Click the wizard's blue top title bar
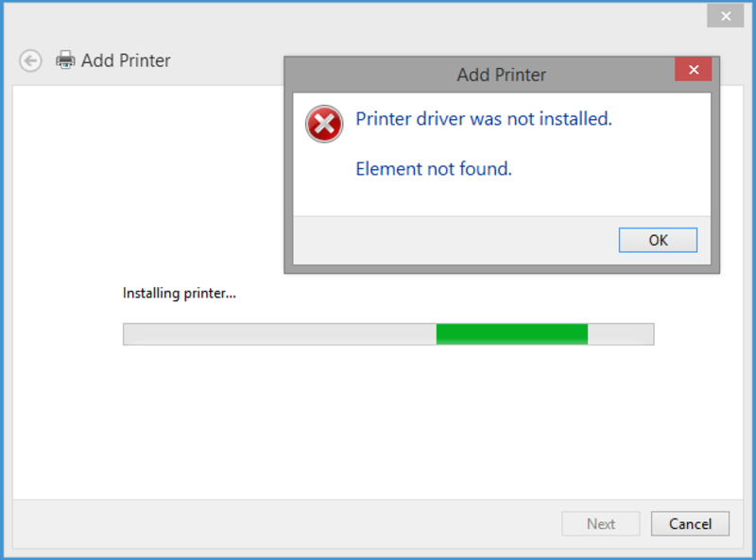 (359, 16)
